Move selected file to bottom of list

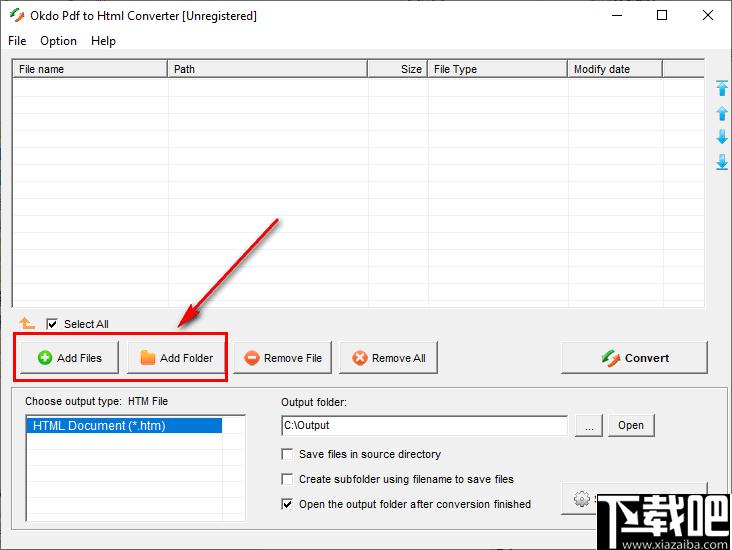point(722,162)
